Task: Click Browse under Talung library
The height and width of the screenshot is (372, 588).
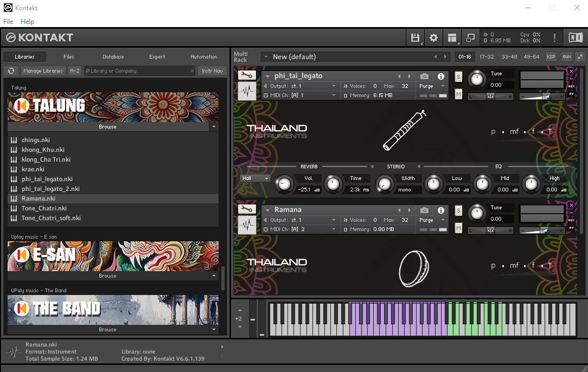Action: [x=107, y=127]
